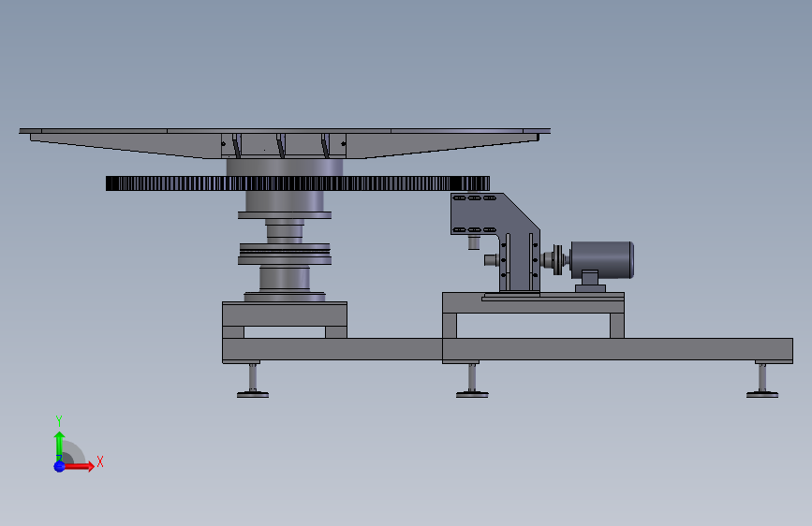Click the green Y axis arrow of the triad
Screen dimensions: 812x526
59,446
